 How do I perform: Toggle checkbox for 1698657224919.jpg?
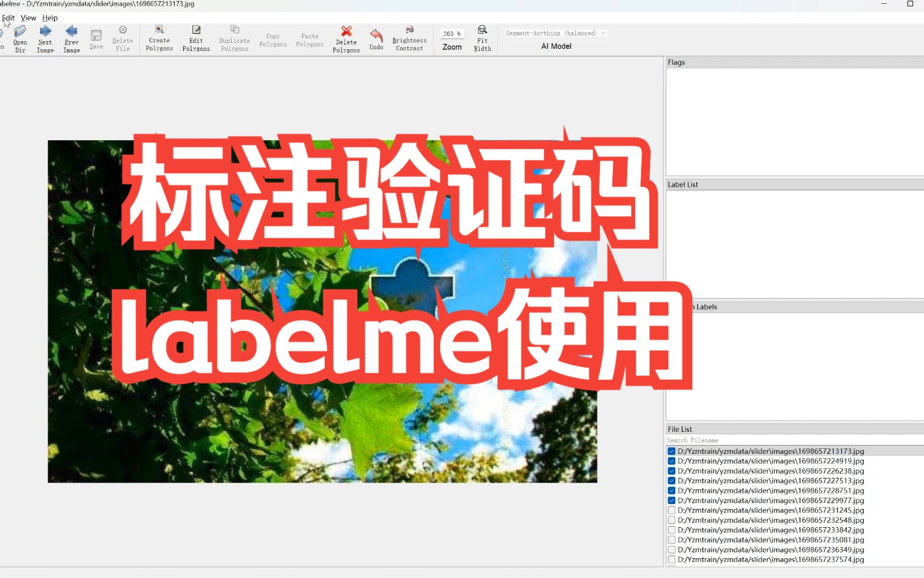[x=672, y=461]
